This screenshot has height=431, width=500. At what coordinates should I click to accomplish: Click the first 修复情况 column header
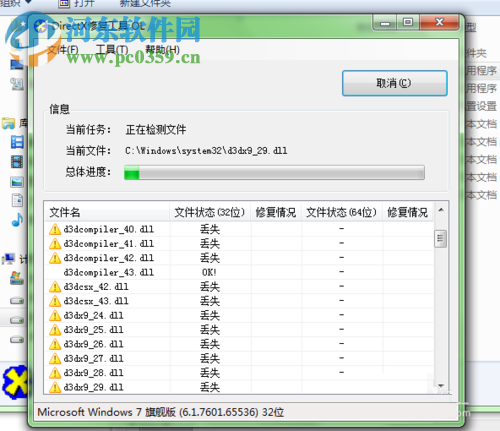[276, 212]
